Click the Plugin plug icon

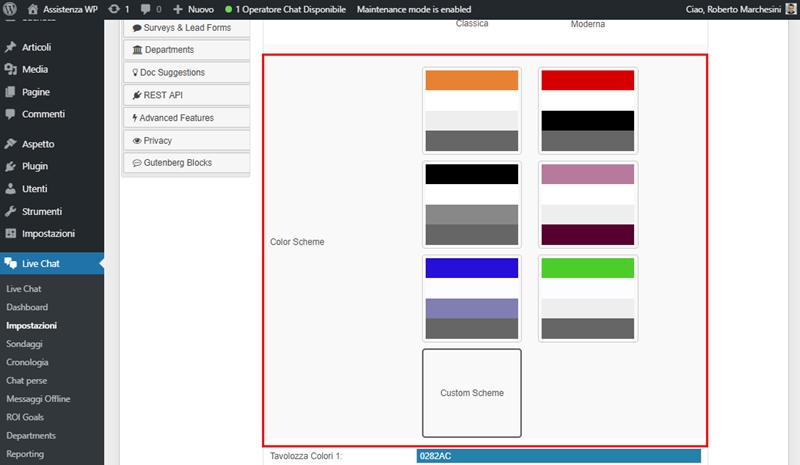[10, 166]
